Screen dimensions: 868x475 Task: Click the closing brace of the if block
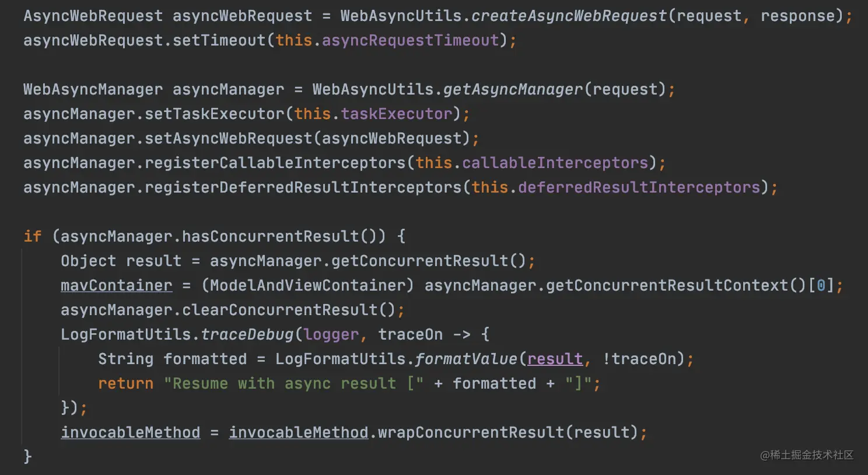[x=27, y=456]
